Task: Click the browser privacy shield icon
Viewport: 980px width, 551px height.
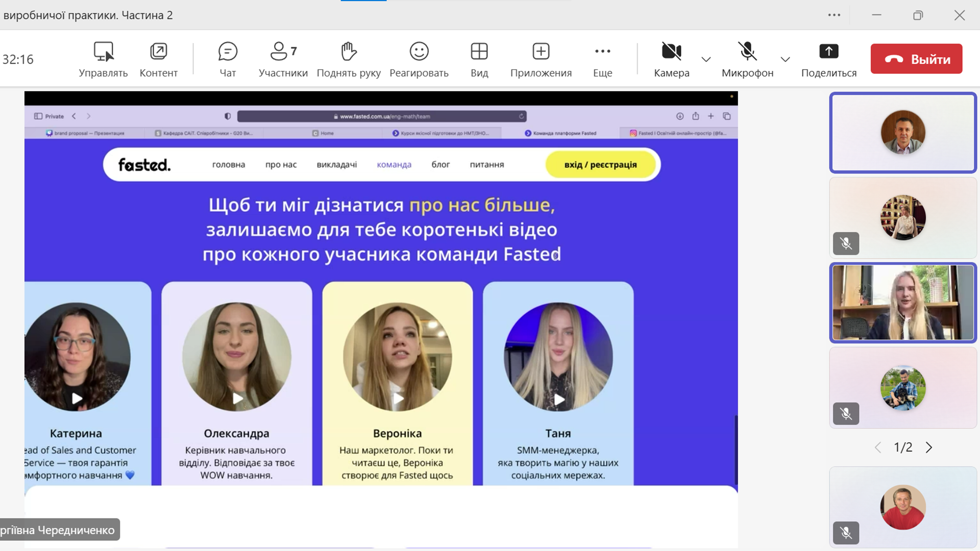Action: pyautogui.click(x=228, y=116)
